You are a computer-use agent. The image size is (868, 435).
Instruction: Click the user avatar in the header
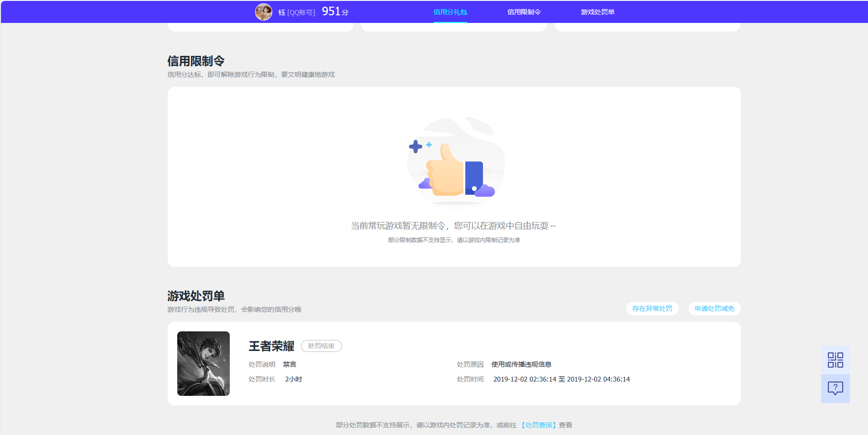(x=263, y=12)
